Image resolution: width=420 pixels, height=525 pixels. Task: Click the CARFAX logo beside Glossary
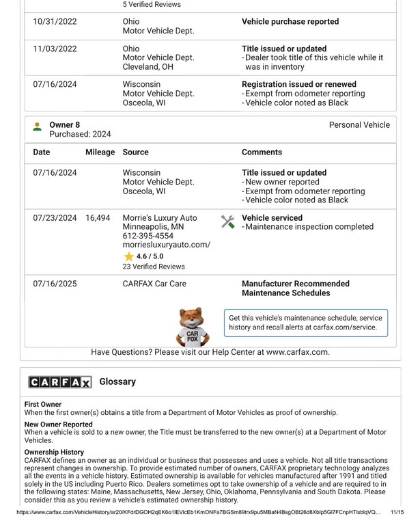pos(59,382)
